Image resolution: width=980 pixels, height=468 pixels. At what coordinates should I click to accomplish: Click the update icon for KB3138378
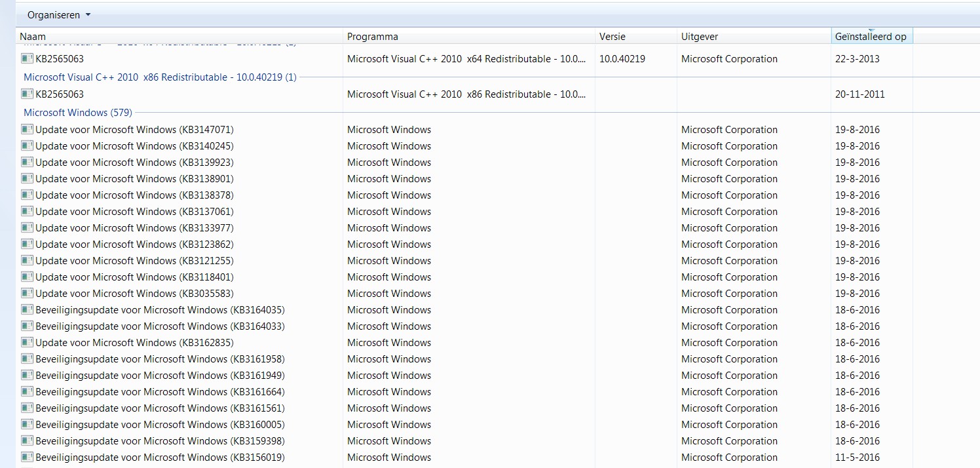[28, 195]
